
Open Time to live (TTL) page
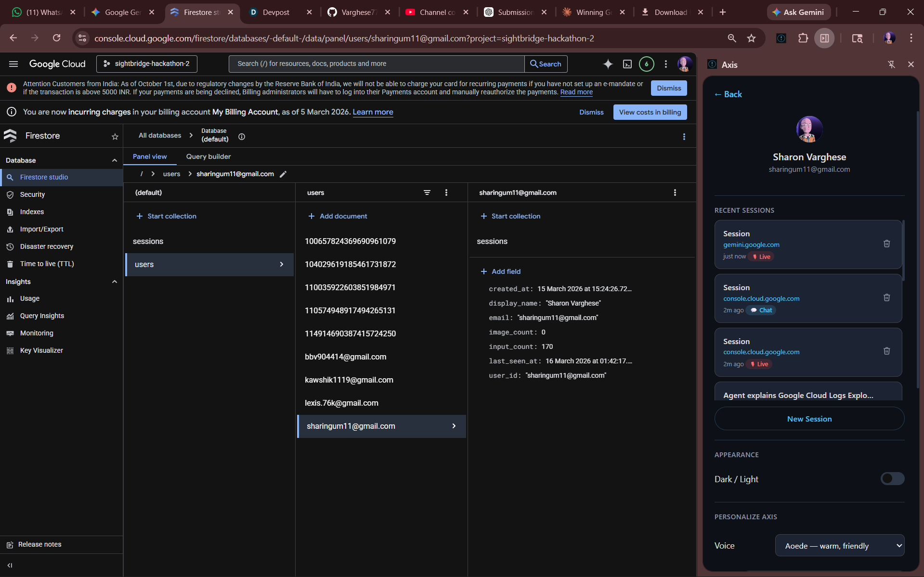coord(47,264)
